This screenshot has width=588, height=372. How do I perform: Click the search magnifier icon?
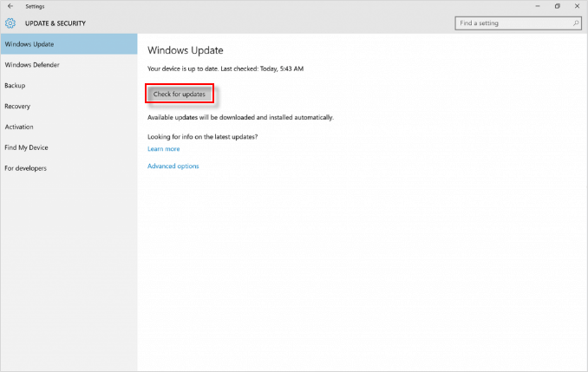(576, 23)
